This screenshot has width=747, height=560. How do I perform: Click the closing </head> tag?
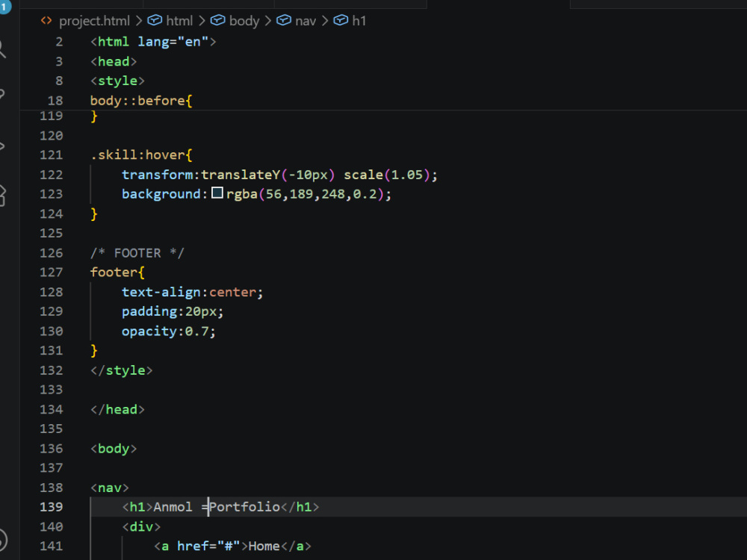[117, 409]
